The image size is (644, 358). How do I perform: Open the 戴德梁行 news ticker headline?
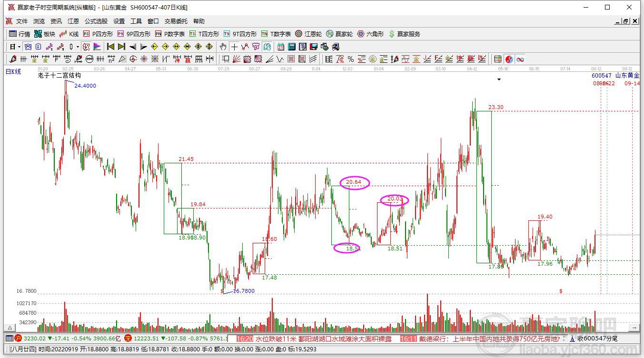pyautogui.click(x=490, y=338)
